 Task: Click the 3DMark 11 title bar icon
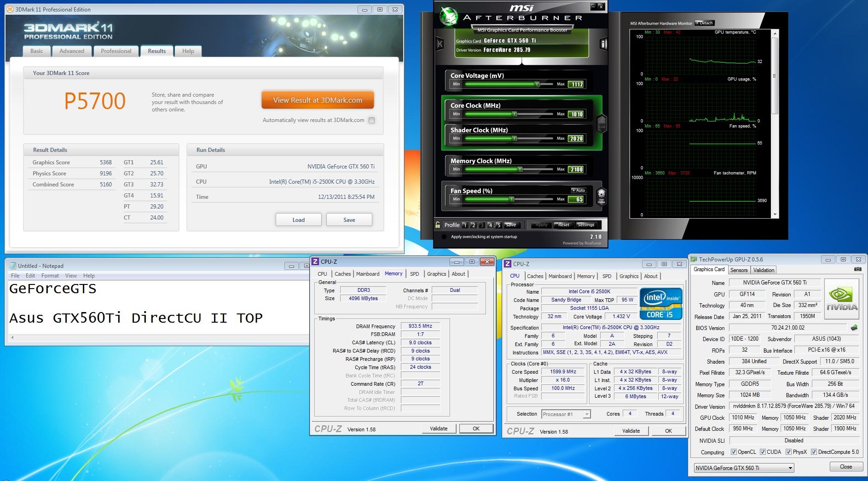(11, 9)
